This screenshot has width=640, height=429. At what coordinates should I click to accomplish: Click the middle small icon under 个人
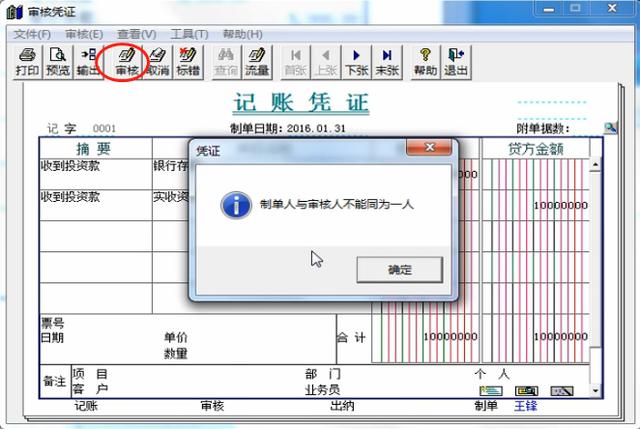(526, 391)
